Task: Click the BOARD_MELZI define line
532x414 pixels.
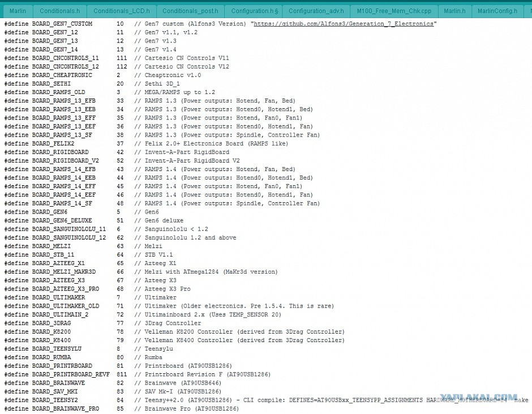Action: tap(83, 246)
